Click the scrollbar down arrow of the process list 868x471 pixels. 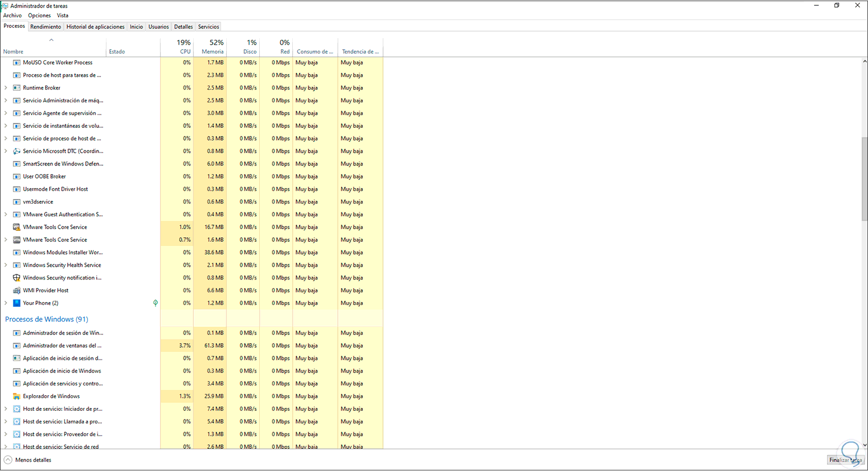[x=865, y=445]
